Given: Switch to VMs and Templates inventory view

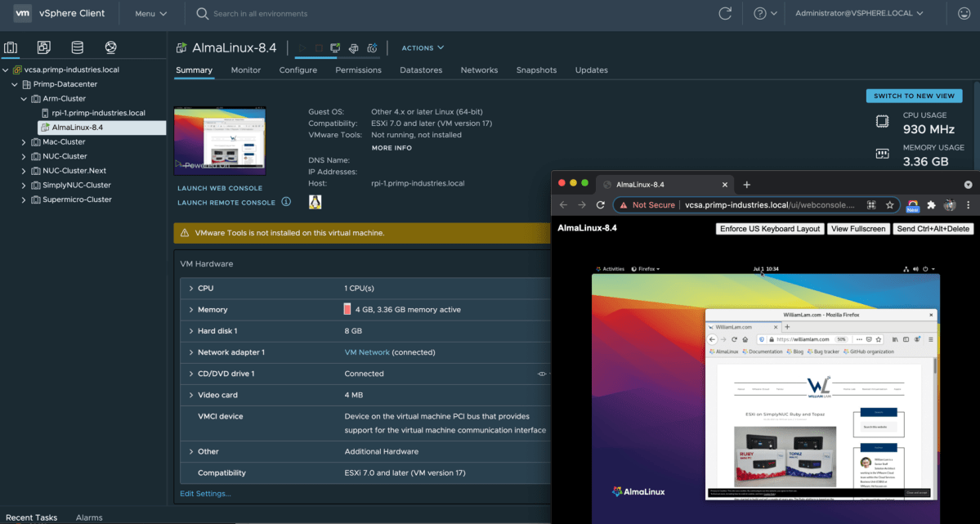Looking at the screenshot, I should (44, 47).
